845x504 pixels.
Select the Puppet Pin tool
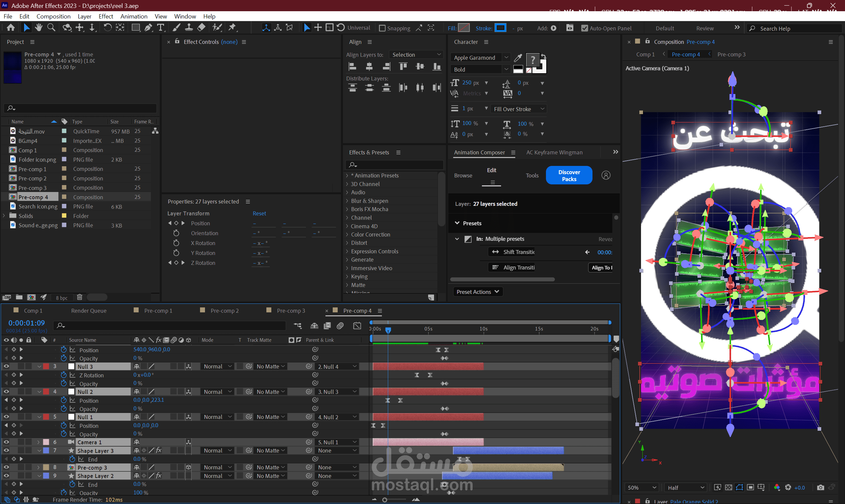(232, 27)
